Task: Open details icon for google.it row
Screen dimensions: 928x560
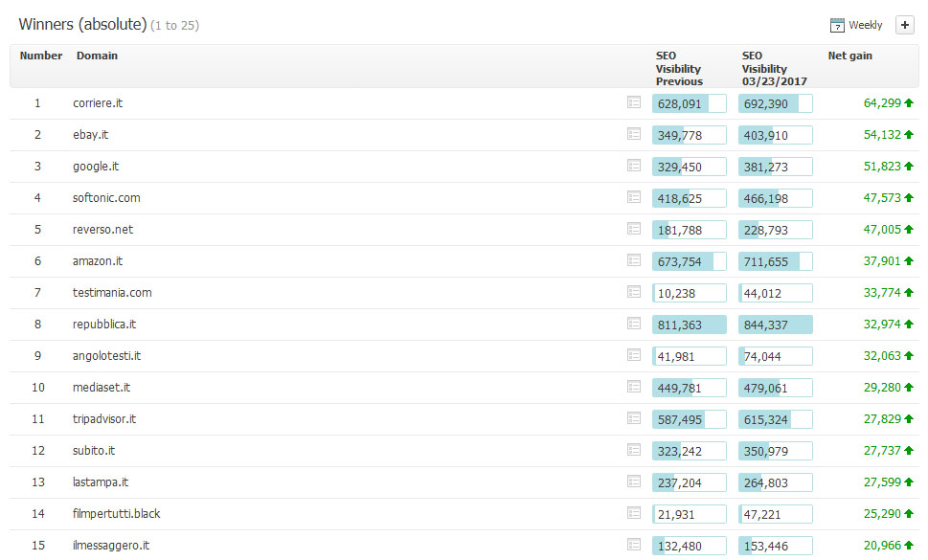Action: coord(634,166)
